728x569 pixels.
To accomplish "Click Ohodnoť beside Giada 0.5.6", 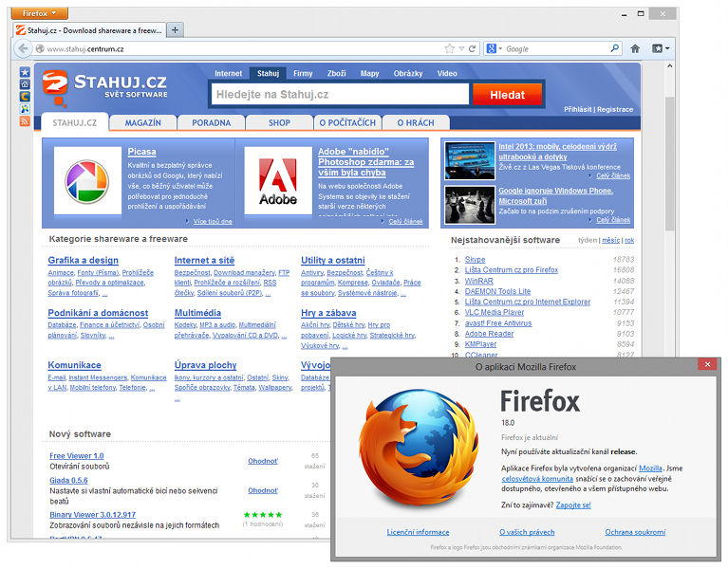I will (263, 490).
